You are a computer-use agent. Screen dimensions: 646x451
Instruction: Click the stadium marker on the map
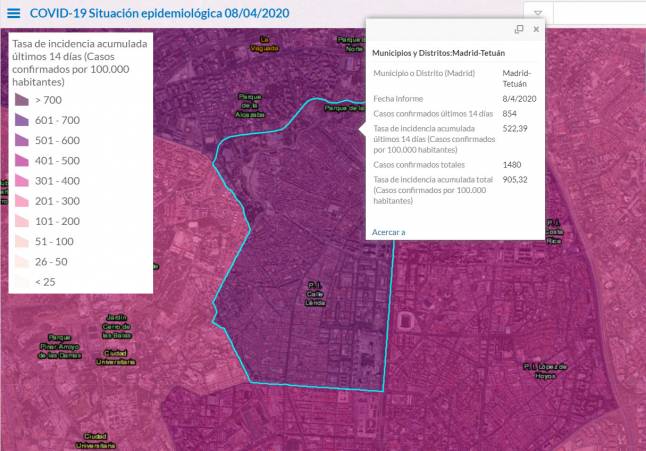click(x=406, y=322)
